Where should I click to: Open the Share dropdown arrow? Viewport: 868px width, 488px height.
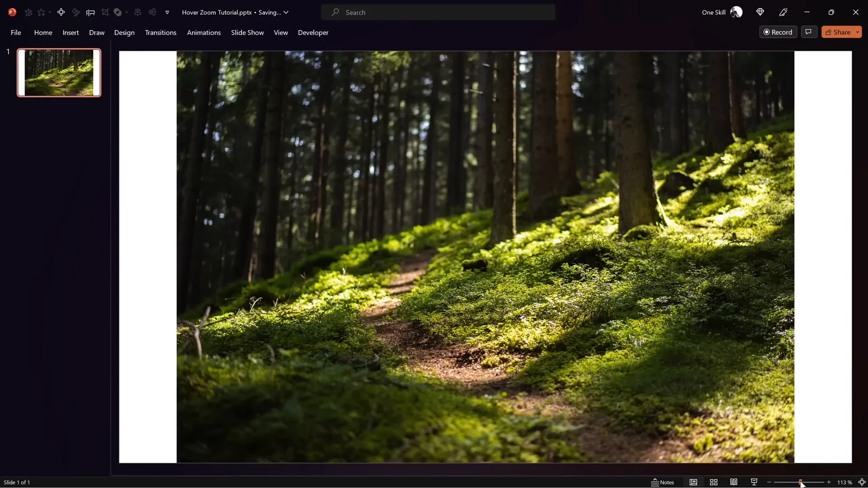(x=858, y=32)
